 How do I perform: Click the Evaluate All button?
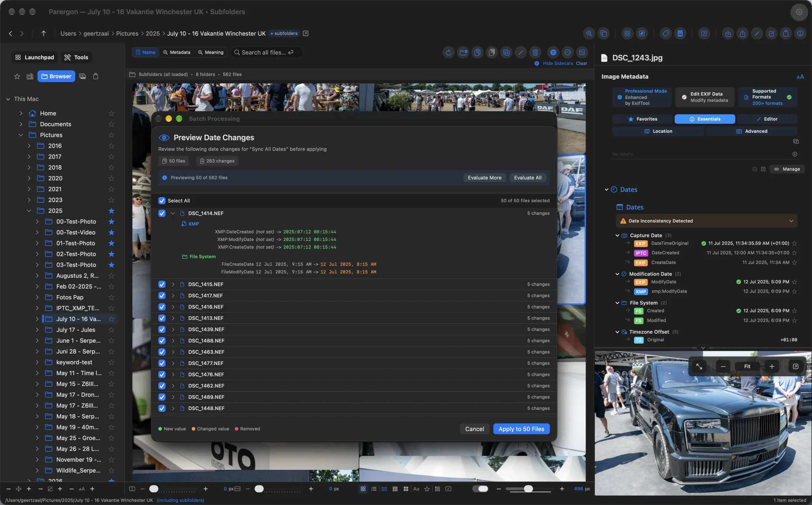click(x=528, y=178)
